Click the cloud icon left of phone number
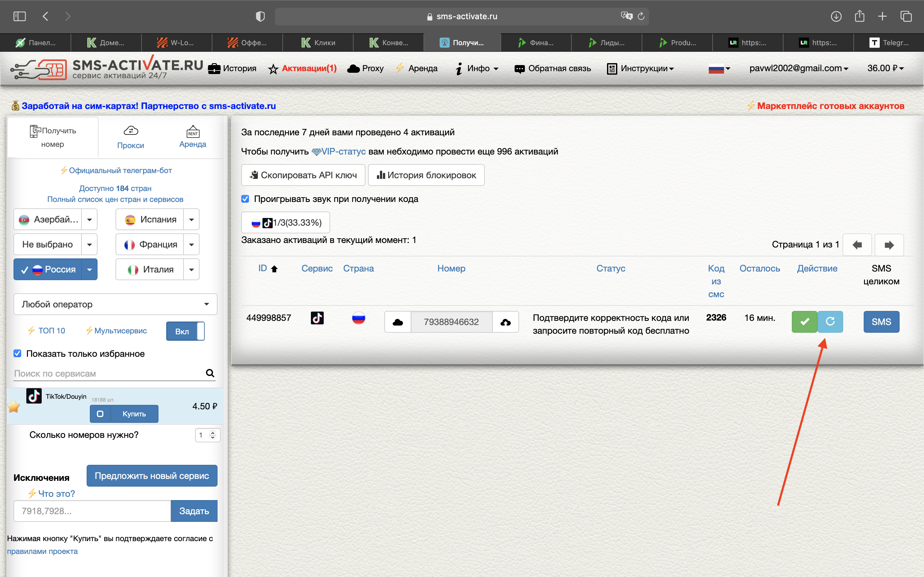Image resolution: width=924 pixels, height=577 pixels. (x=398, y=322)
